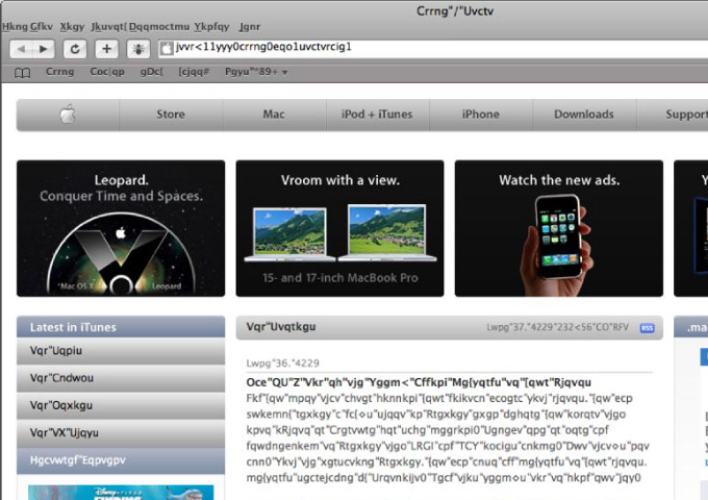The width and height of the screenshot is (708, 500).
Task: Select Vqr"VX"Ujqyu in the iTunes list
Action: [121, 433]
